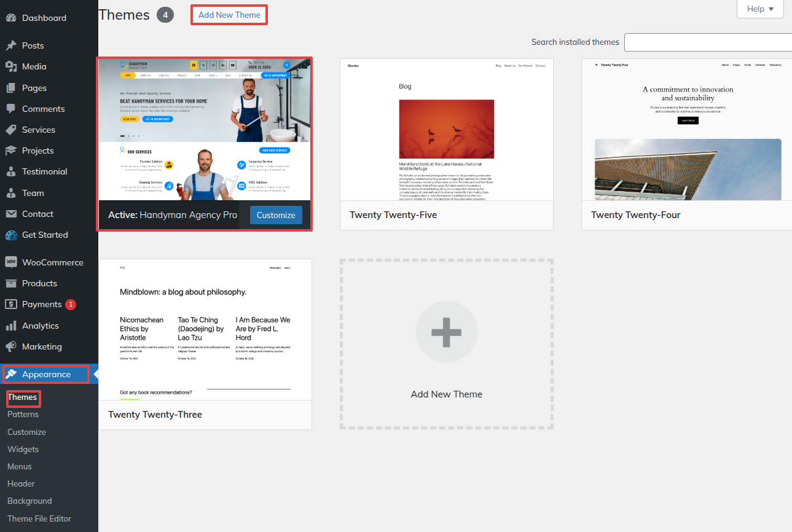Screen dimensions: 792x532
Task: Click the Customize button on active theme
Action: point(276,215)
